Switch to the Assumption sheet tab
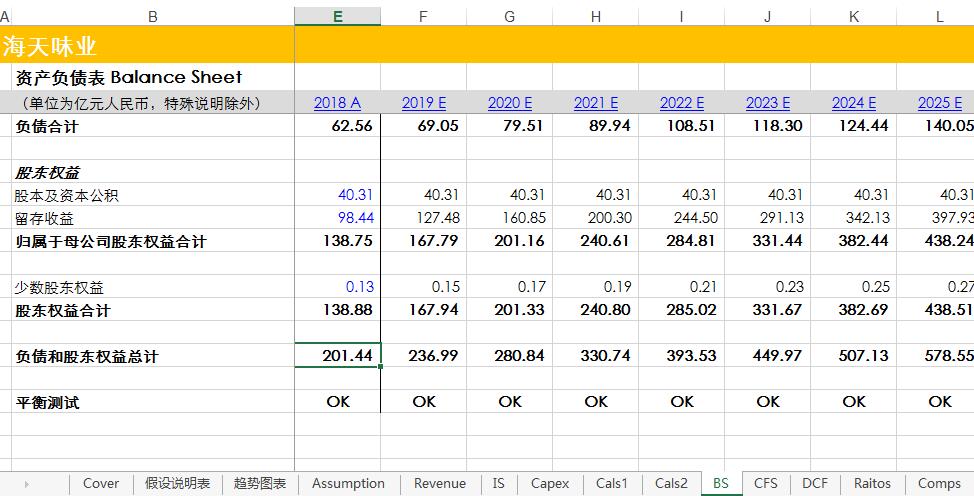The width and height of the screenshot is (974, 496). pos(348,484)
